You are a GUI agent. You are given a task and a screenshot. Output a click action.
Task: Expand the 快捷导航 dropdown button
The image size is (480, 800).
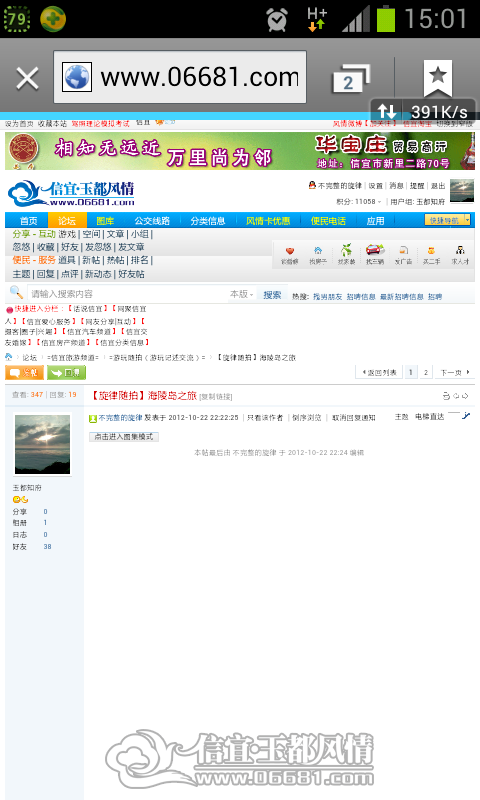tap(447, 220)
